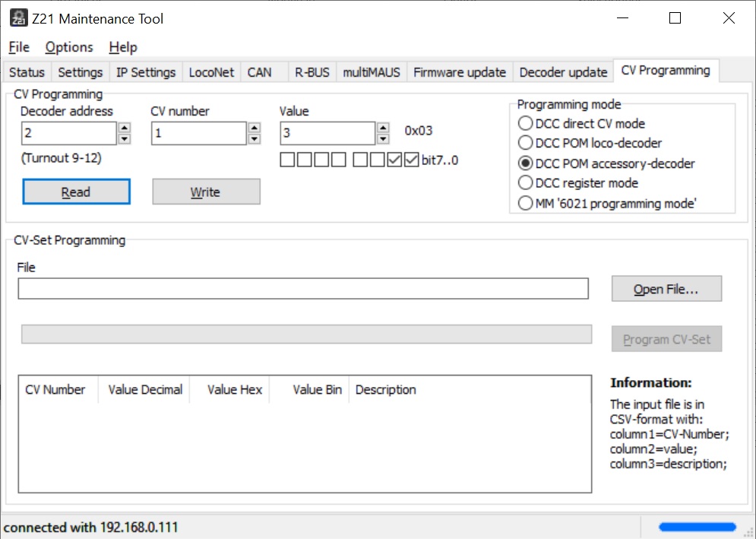Screen dimensions: 756x539
Task: Select the CV Programming tab
Action: pos(666,71)
